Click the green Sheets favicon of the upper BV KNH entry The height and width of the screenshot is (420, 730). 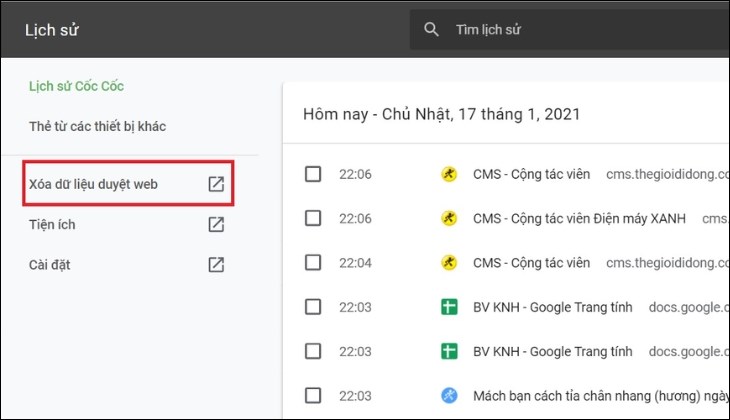pyautogui.click(x=449, y=307)
